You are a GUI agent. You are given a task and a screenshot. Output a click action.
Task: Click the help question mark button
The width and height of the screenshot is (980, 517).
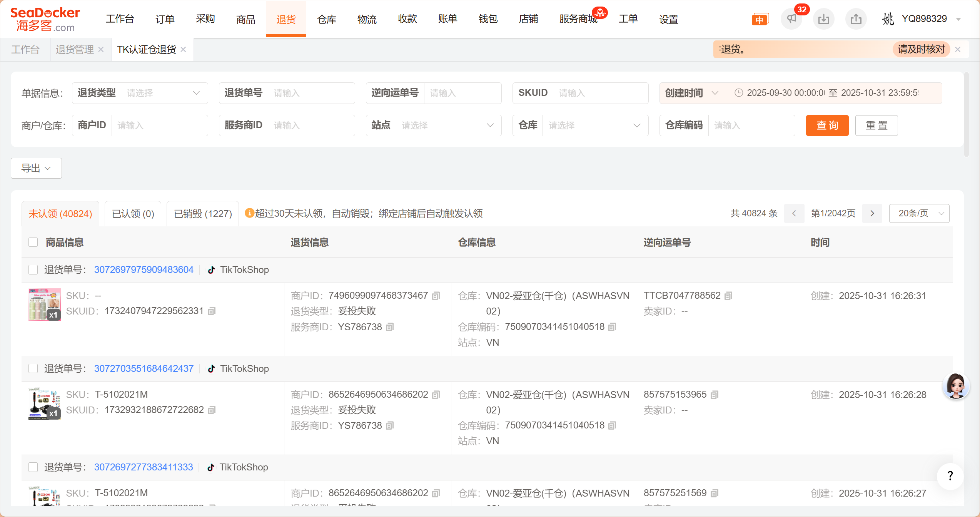(x=950, y=476)
